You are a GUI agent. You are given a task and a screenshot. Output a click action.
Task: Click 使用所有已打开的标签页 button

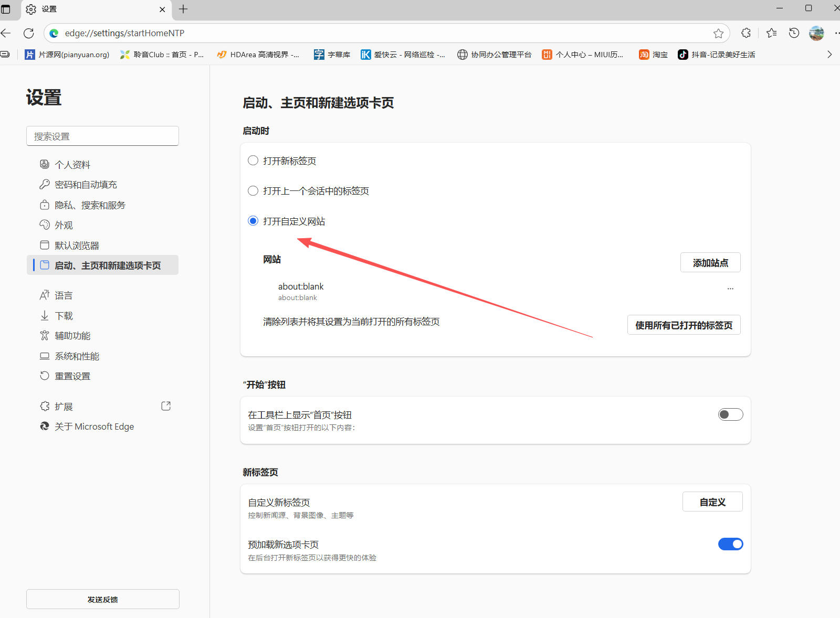pos(684,325)
